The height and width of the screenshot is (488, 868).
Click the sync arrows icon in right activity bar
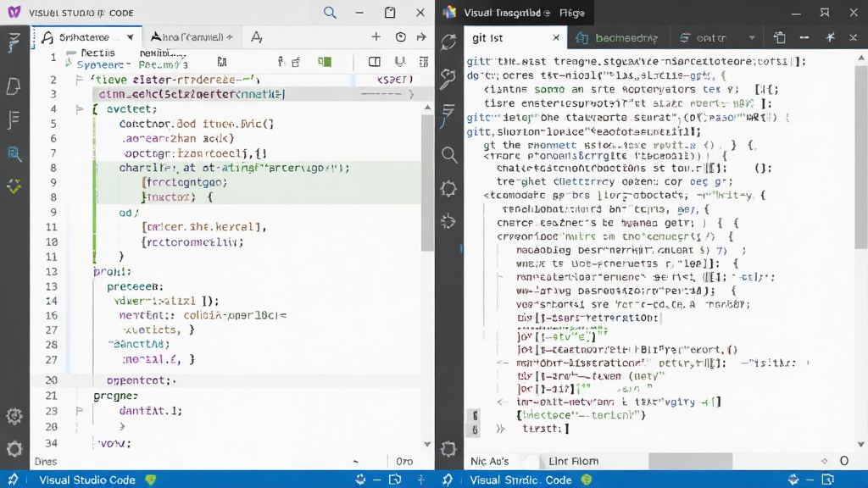point(448,42)
